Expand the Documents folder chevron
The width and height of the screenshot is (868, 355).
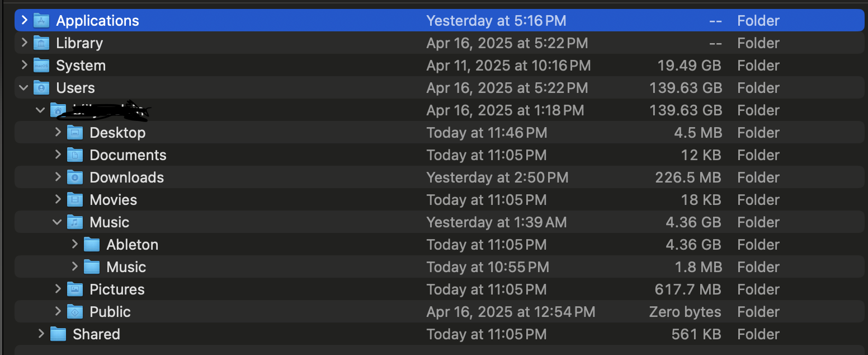[58, 155]
